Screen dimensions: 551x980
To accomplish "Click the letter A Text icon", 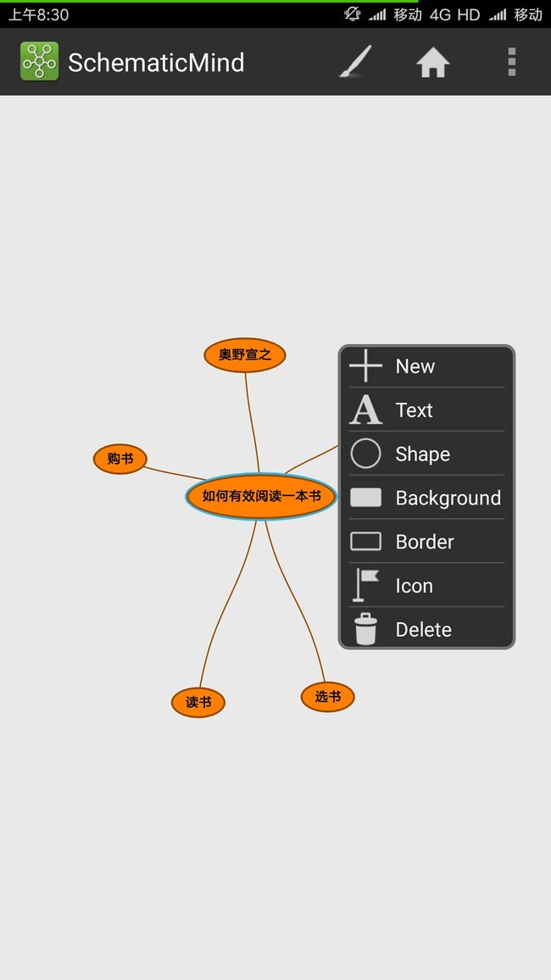I will point(365,410).
